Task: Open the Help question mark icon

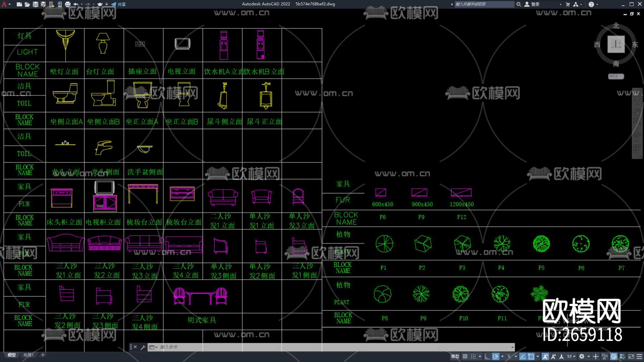Action: (591, 4)
